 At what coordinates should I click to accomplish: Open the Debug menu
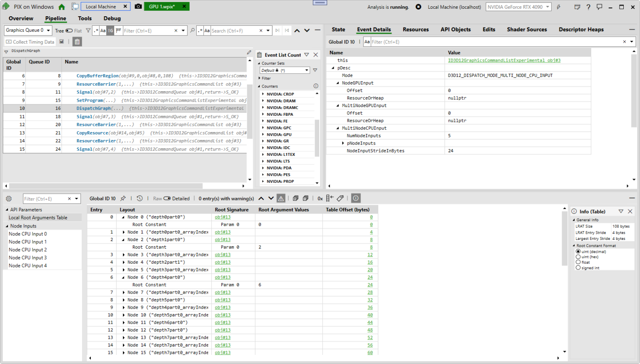coord(112,18)
